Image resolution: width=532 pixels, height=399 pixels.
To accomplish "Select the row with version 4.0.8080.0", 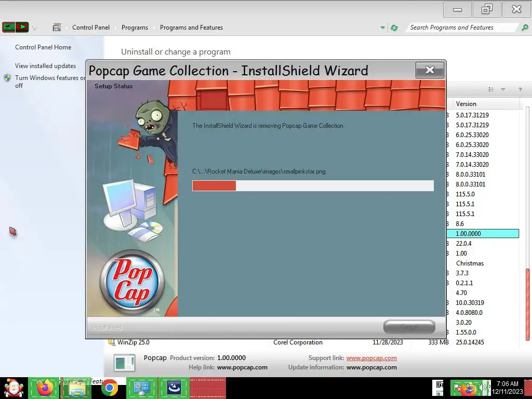I will pyautogui.click(x=483, y=312).
